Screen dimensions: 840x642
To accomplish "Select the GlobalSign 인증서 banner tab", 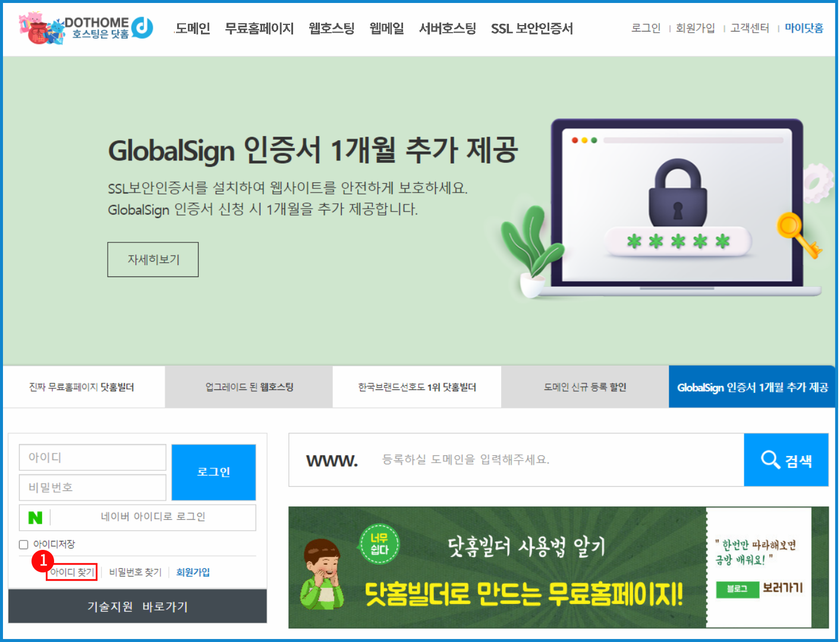I will 752,388.
